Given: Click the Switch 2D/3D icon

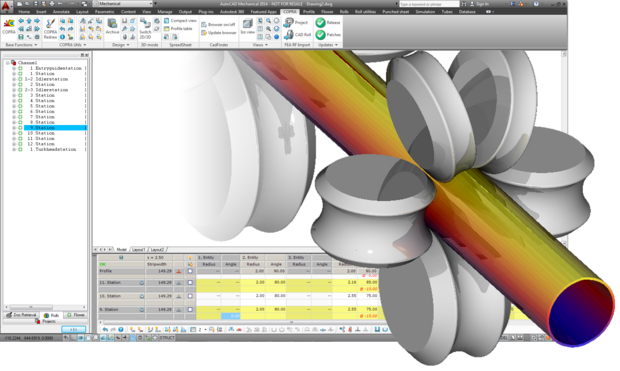Looking at the screenshot, I should tap(145, 24).
